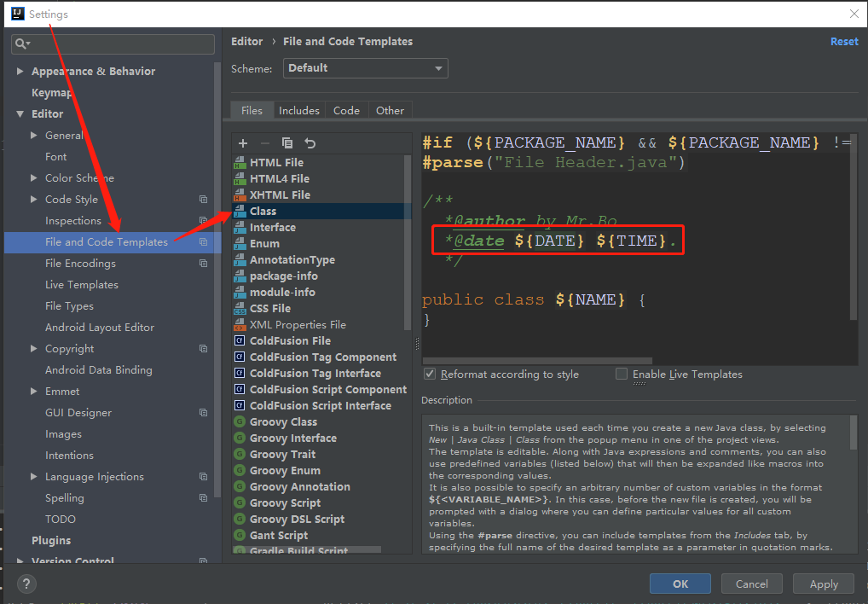Click the CSS File template icon
Viewport: 868px width, 604px height.
240,308
